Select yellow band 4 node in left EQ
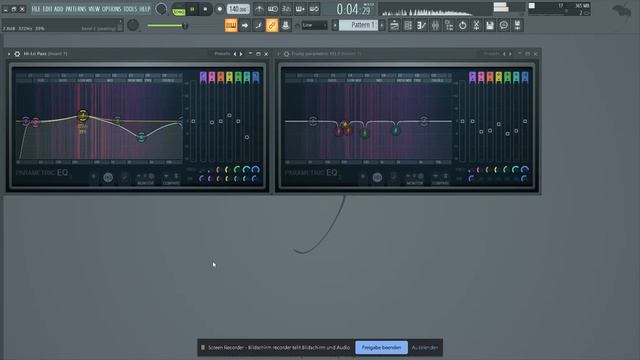This screenshot has width=640, height=360. [83, 116]
